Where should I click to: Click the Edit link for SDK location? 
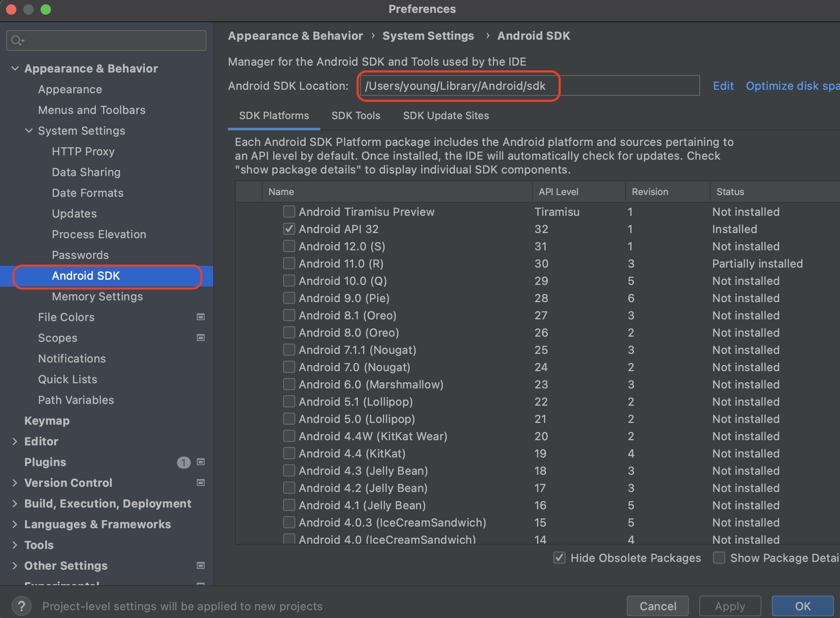[723, 86]
